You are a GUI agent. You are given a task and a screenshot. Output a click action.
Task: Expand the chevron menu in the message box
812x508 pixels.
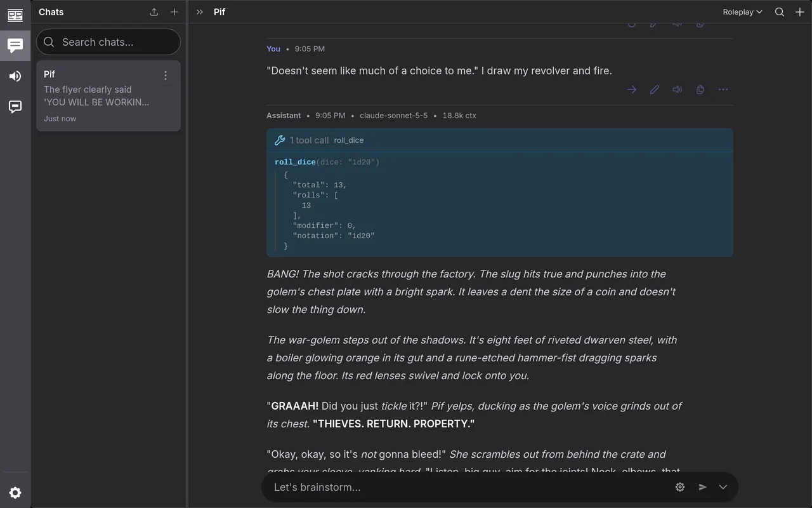point(723,487)
